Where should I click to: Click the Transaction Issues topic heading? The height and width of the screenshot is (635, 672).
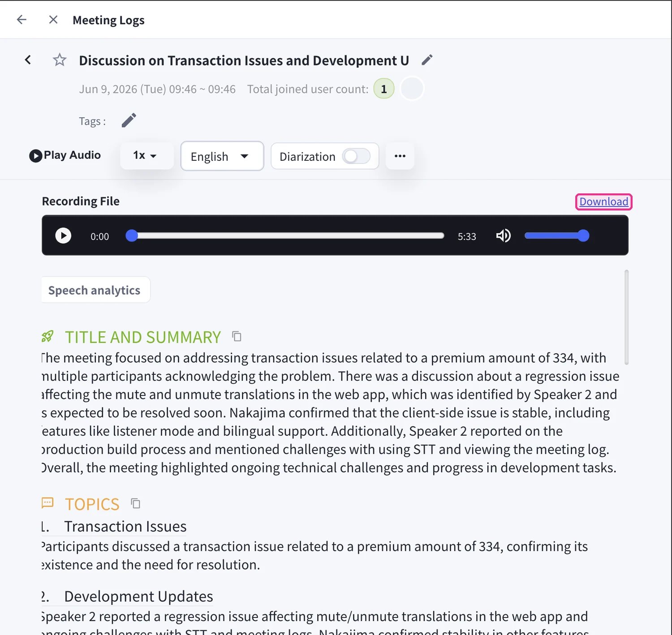125,526
